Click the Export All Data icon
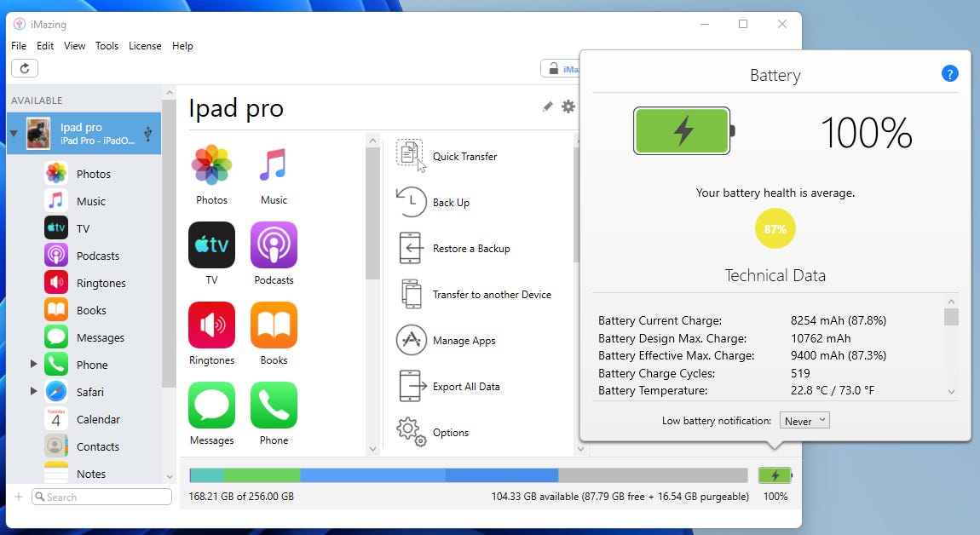 point(411,386)
